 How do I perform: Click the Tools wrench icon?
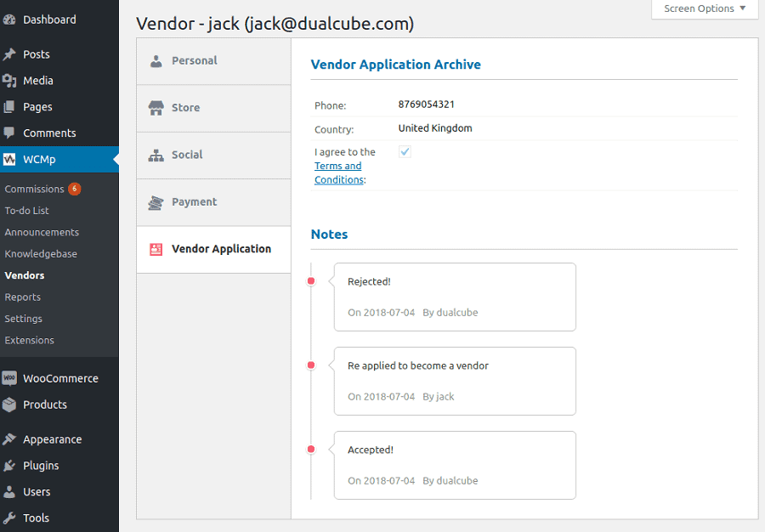point(9,518)
